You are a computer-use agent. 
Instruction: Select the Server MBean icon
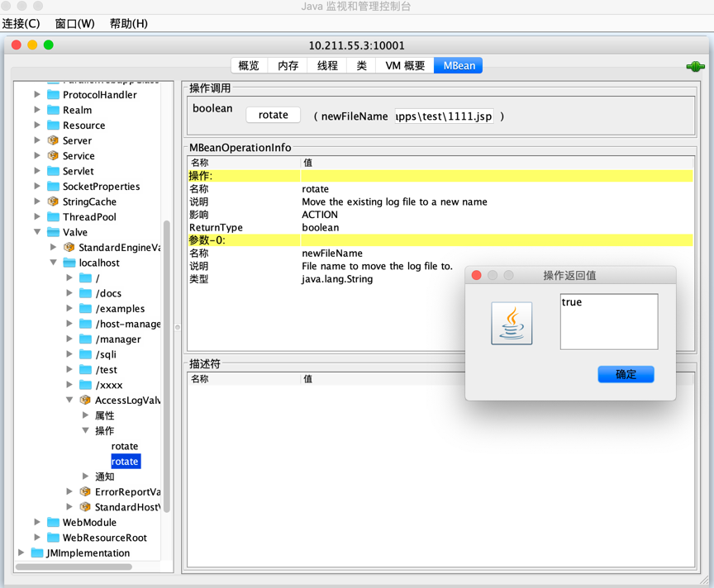click(54, 140)
